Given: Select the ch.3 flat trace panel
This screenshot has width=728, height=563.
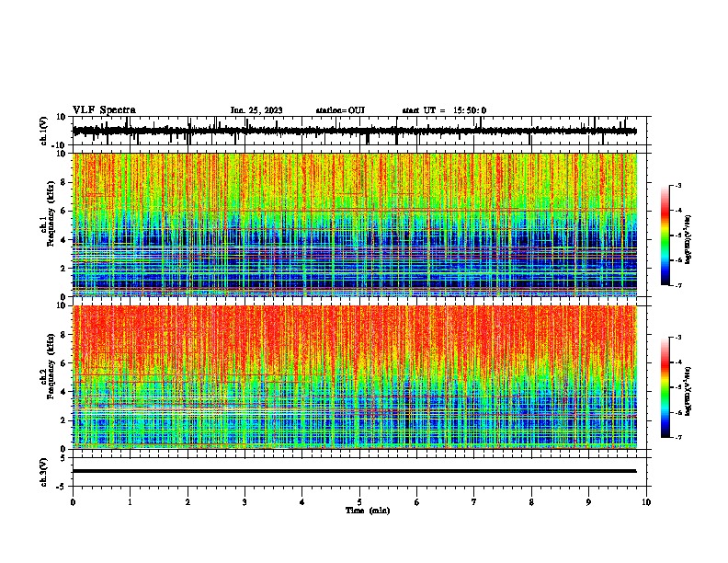Looking at the screenshot, I should pyautogui.click(x=361, y=472).
